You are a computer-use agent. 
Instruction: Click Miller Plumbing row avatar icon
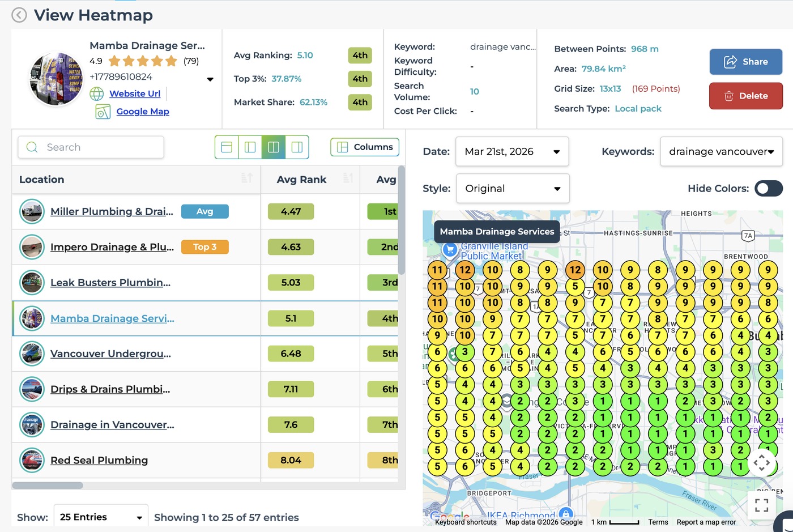(32, 212)
